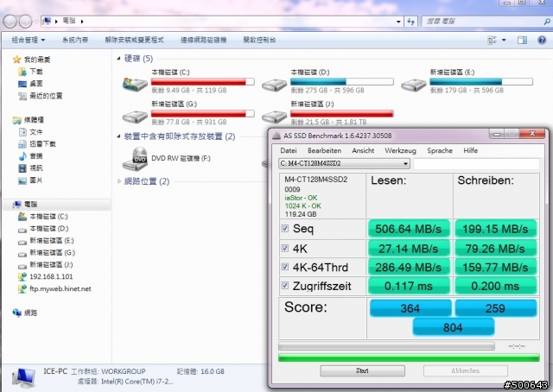Image resolution: width=553 pixels, height=392 pixels.
Task: Open new volume G: drive icon
Action: click(x=135, y=117)
